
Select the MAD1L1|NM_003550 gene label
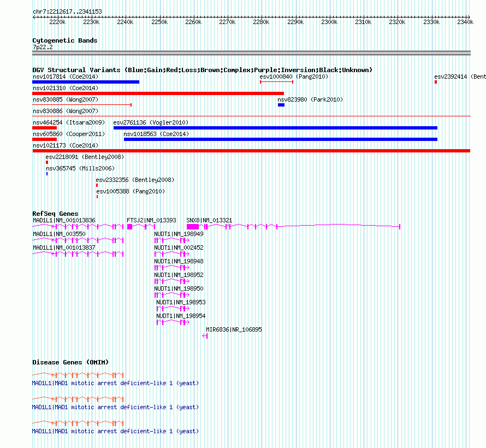coord(59,234)
